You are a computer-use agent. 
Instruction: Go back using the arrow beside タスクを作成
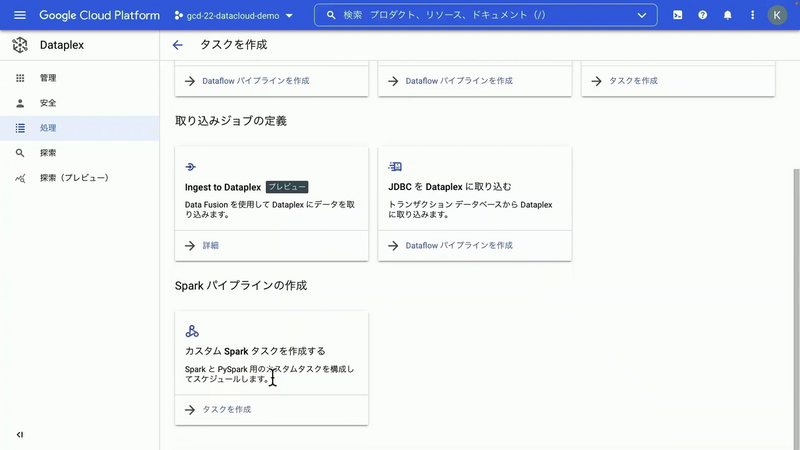pos(178,45)
